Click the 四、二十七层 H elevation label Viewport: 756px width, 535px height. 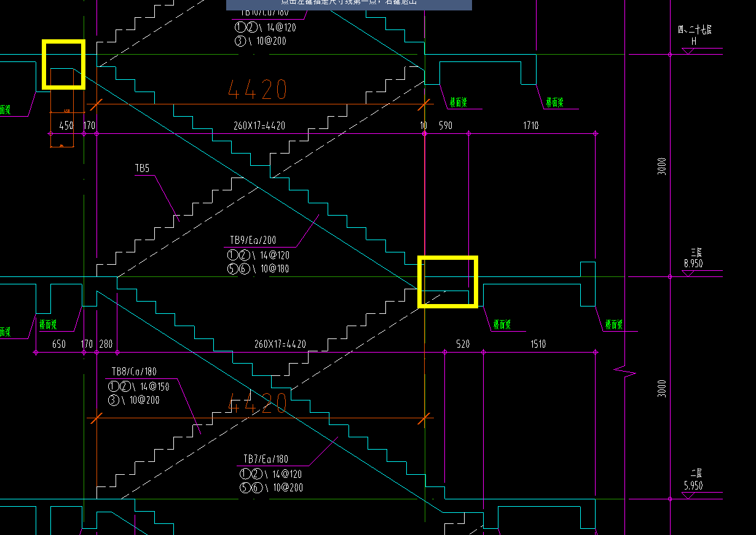695,36
